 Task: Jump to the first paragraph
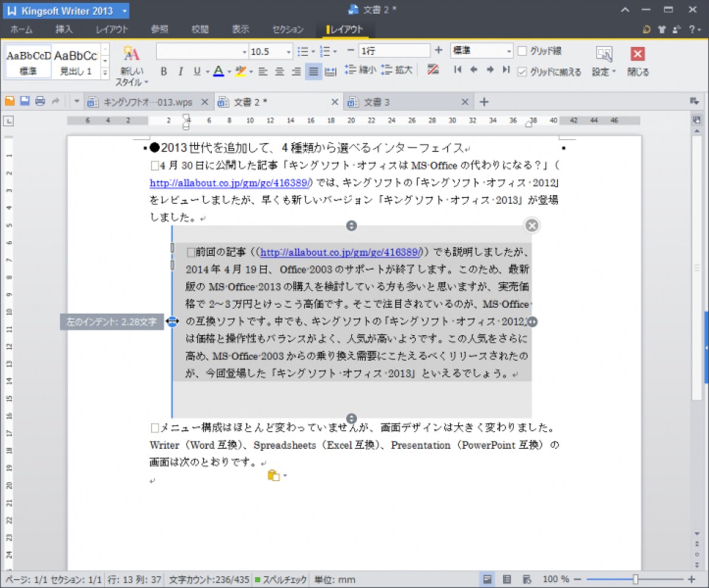click(x=457, y=70)
